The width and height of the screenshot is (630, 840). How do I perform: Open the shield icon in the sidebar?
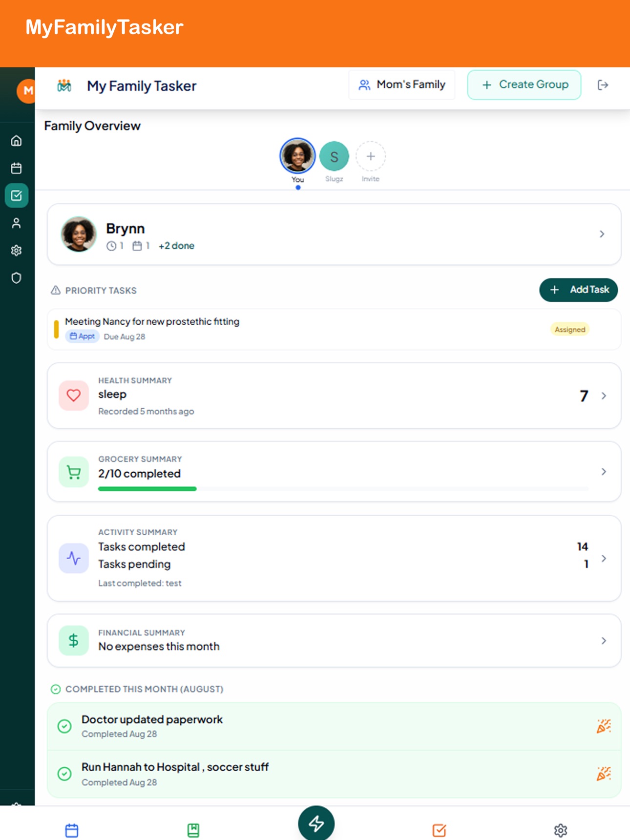pyautogui.click(x=17, y=278)
